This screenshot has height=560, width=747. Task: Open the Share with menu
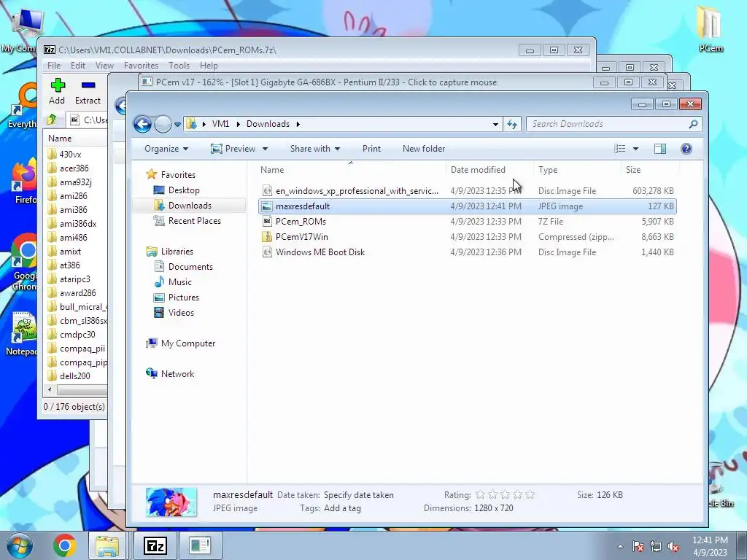[315, 149]
